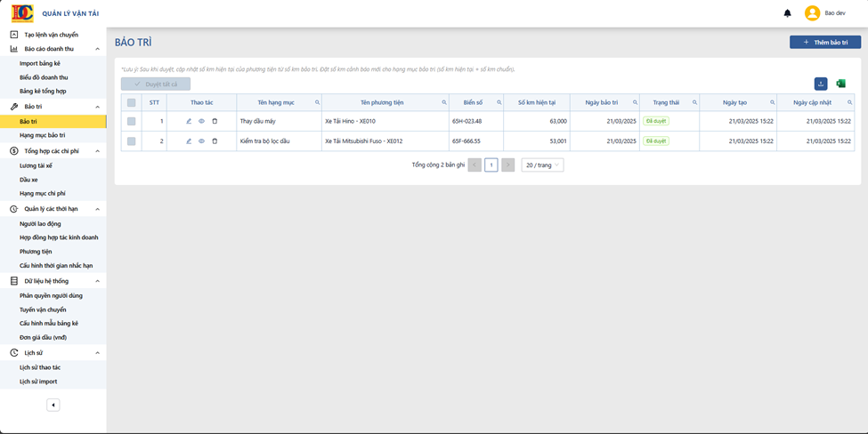Screen dimensions: 868x434
Task: Search in Ngày cập nhật column
Action: tap(849, 102)
